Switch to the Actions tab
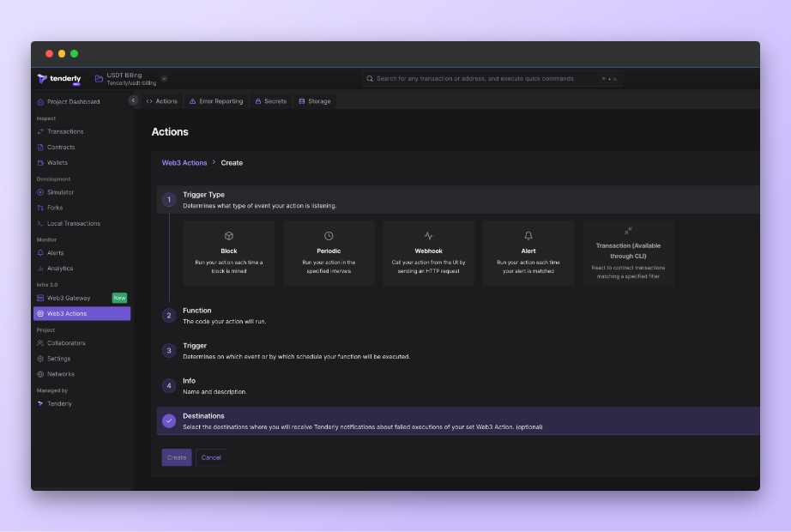The height and width of the screenshot is (532, 791). [x=162, y=101]
